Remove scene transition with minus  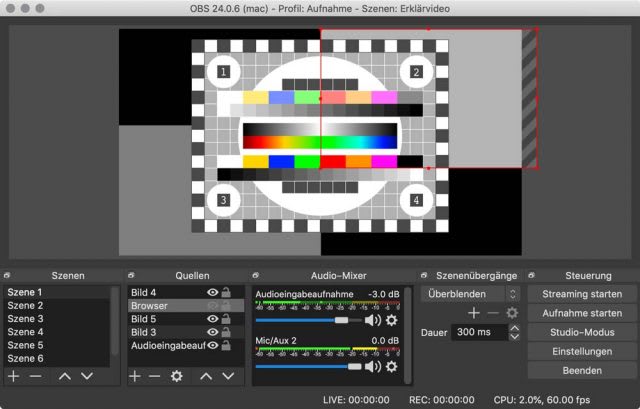tap(493, 313)
